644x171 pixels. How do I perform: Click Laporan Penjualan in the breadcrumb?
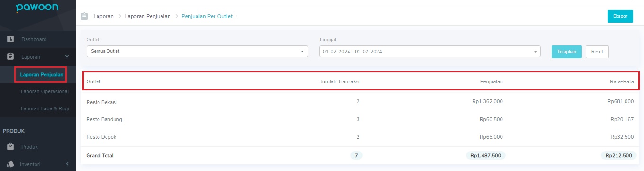(x=147, y=16)
